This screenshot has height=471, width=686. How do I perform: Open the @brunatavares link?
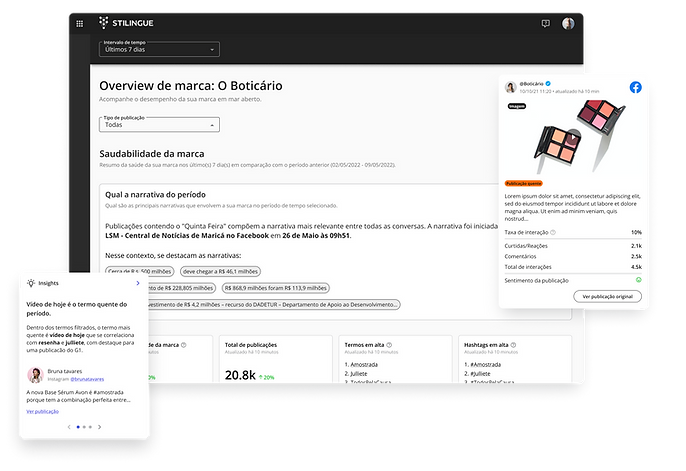pyautogui.click(x=87, y=379)
